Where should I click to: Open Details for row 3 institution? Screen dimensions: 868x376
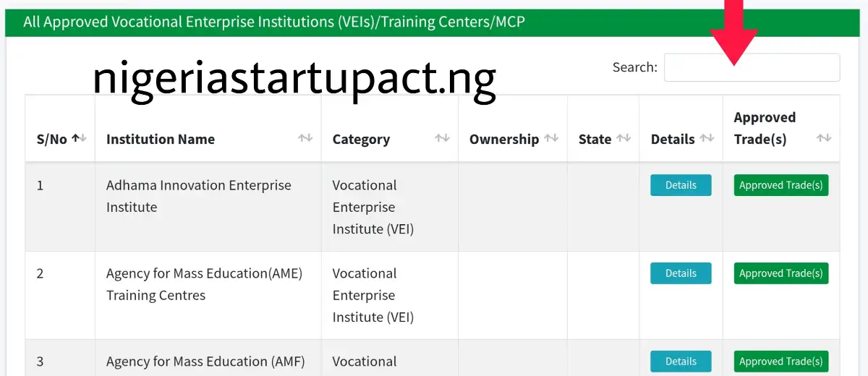coord(681,362)
